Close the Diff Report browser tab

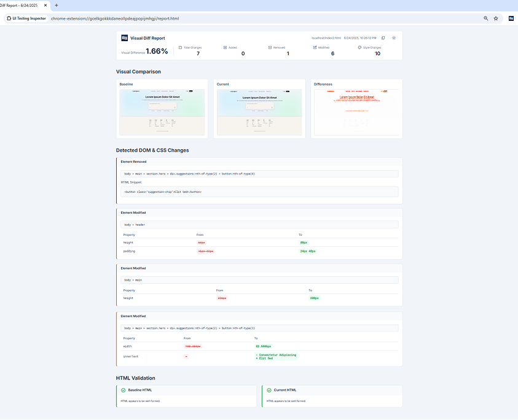[45, 6]
